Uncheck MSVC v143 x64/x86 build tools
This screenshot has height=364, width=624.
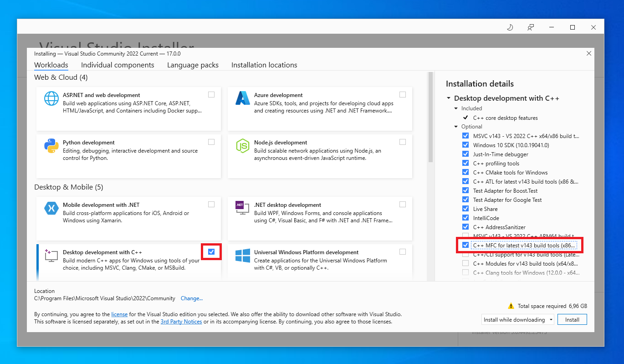[x=465, y=136]
